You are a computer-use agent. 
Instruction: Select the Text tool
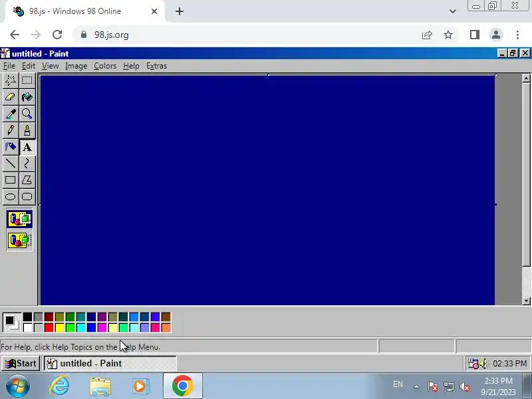tap(27, 147)
